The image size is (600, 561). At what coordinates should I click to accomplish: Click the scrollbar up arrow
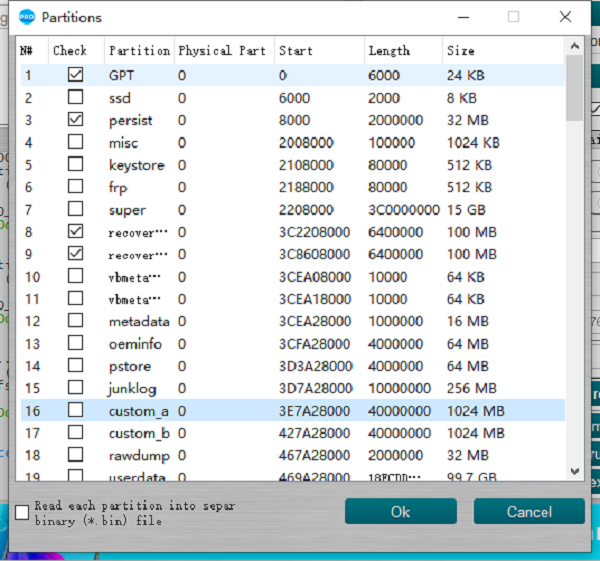click(575, 46)
